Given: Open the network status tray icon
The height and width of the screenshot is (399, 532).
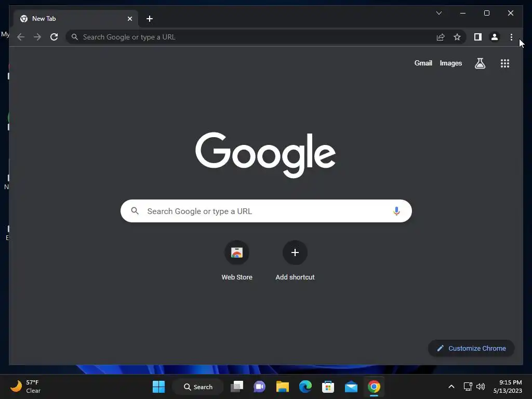Looking at the screenshot, I should click(x=468, y=387).
